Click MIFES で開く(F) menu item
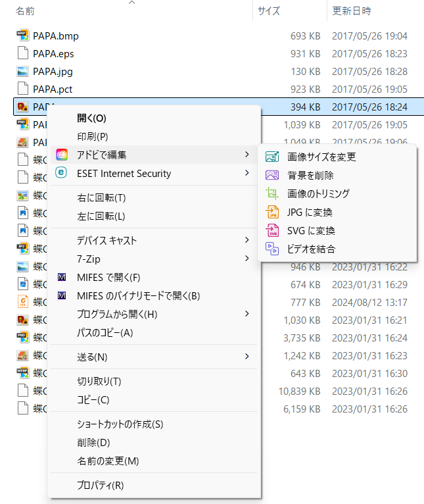Viewport: 424px width, 504px height. 108,277
